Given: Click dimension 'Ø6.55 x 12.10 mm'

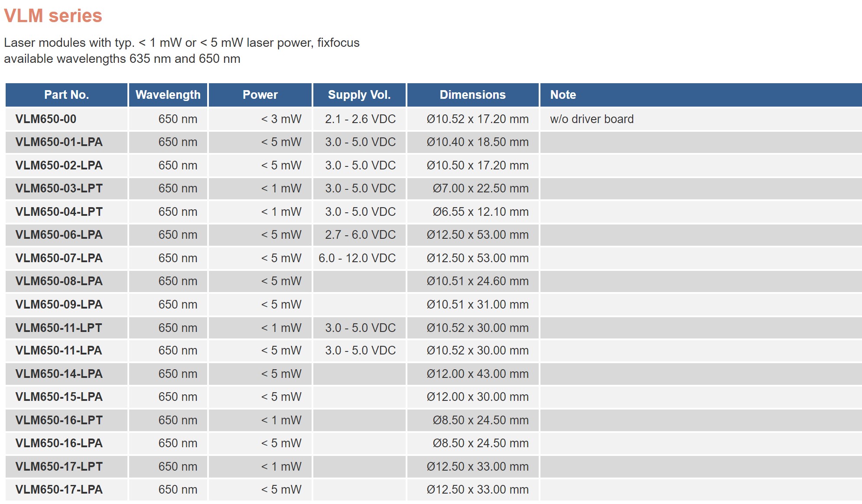Looking at the screenshot, I should click(x=481, y=212).
